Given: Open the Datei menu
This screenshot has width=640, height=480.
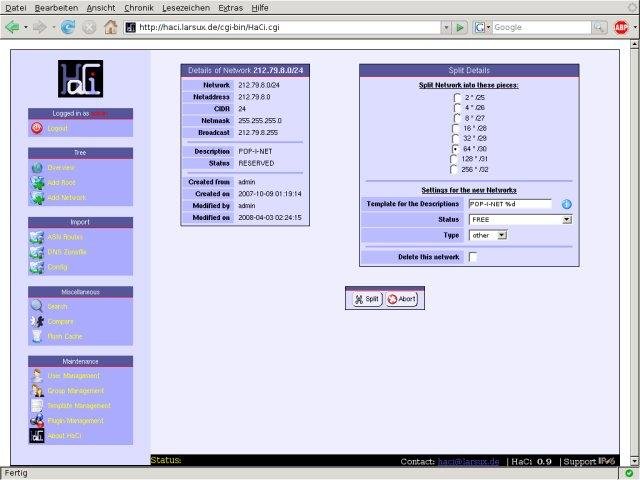Looking at the screenshot, I should tap(16, 8).
